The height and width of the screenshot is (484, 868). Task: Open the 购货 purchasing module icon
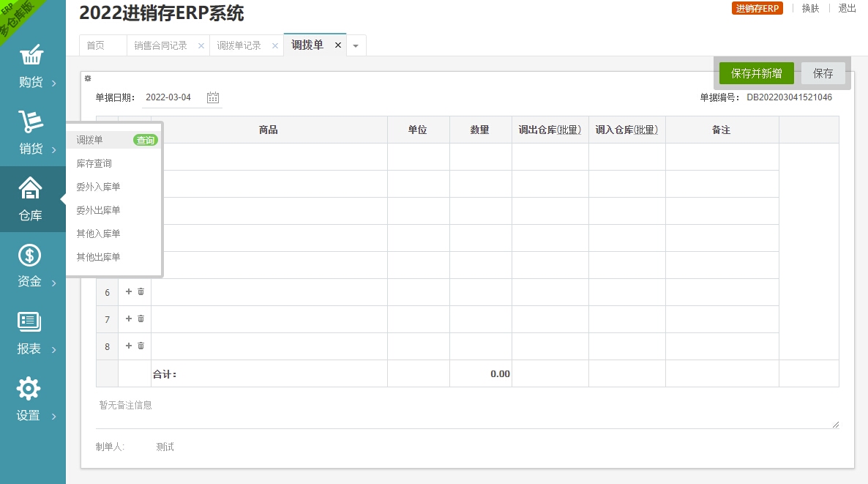point(31,57)
